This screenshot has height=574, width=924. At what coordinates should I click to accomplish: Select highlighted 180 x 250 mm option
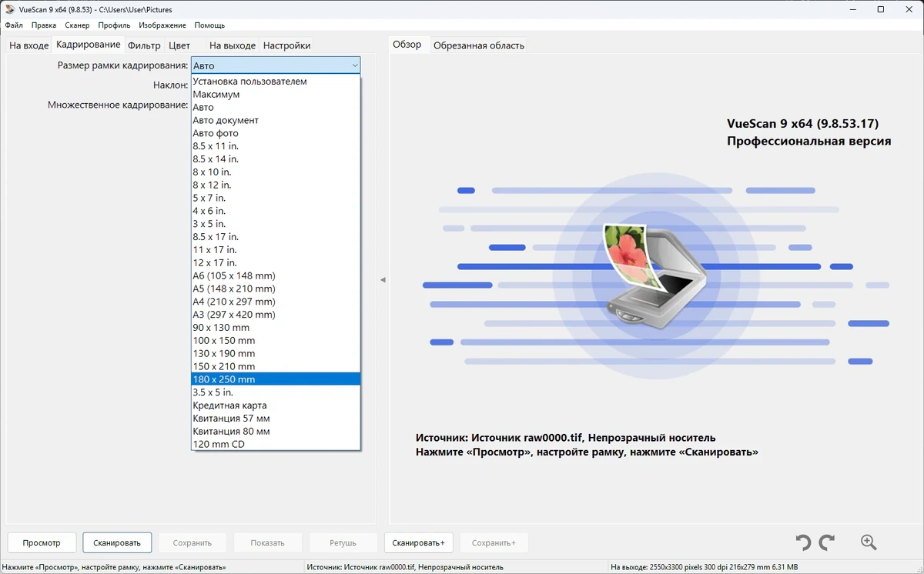(276, 379)
